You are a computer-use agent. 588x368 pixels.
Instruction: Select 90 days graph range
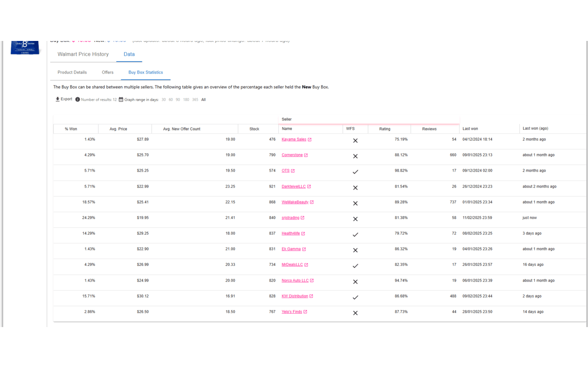tap(178, 100)
